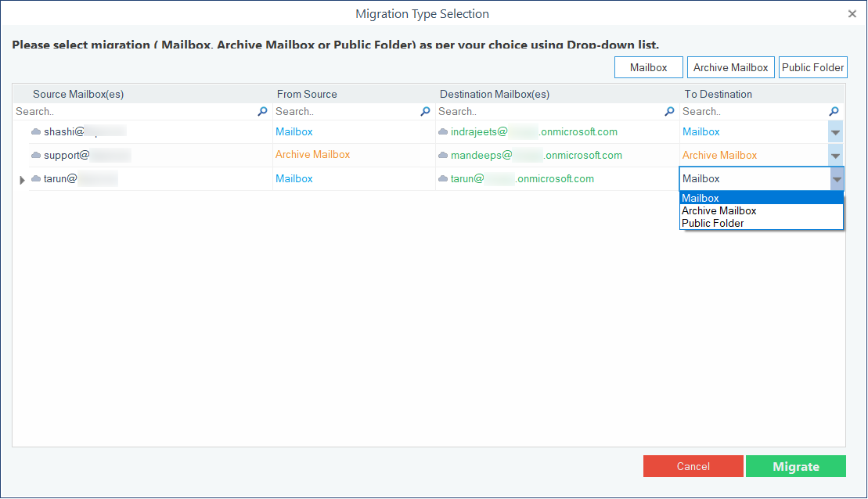The image size is (868, 499).
Task: Start migration with the Migrate button
Action: pyautogui.click(x=795, y=466)
